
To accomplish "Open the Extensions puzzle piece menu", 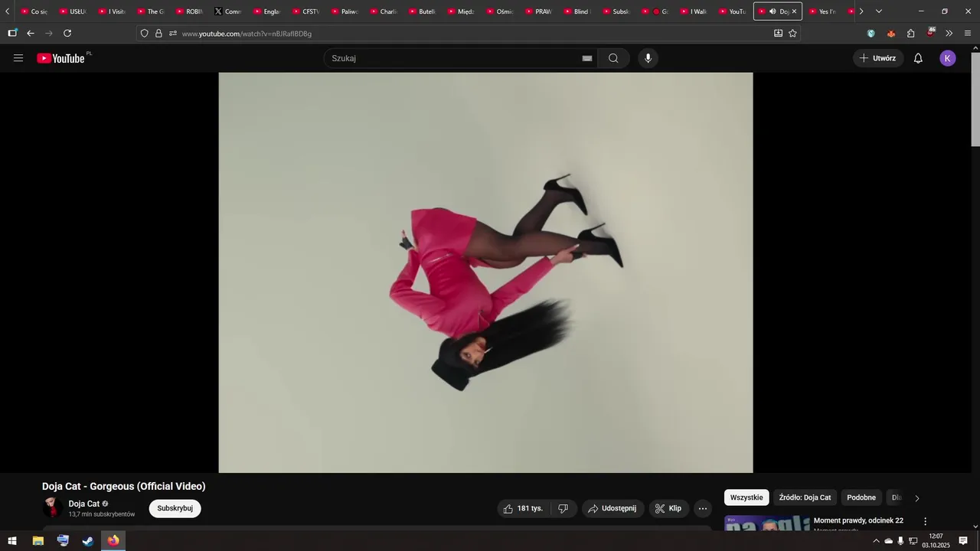I will click(x=911, y=33).
